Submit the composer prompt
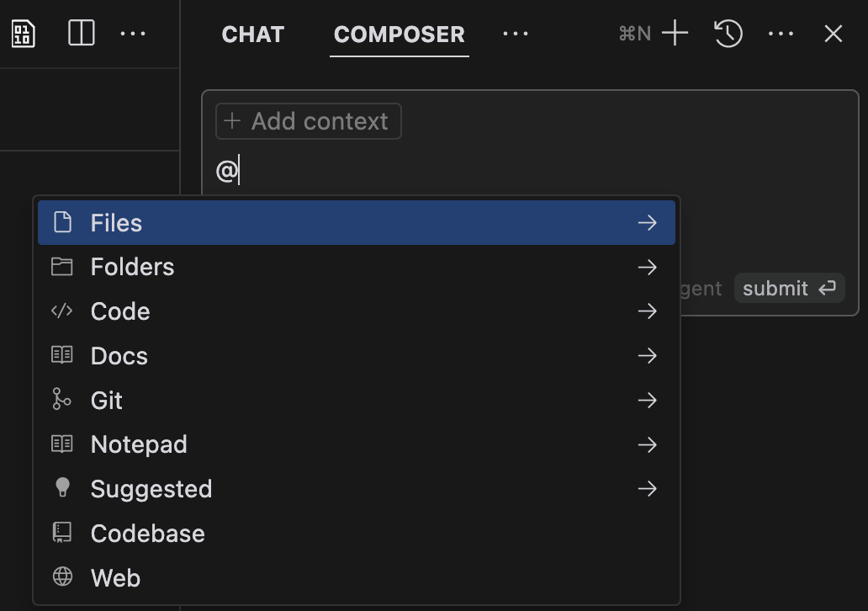Screen dimensions: 868x611 click(789, 288)
